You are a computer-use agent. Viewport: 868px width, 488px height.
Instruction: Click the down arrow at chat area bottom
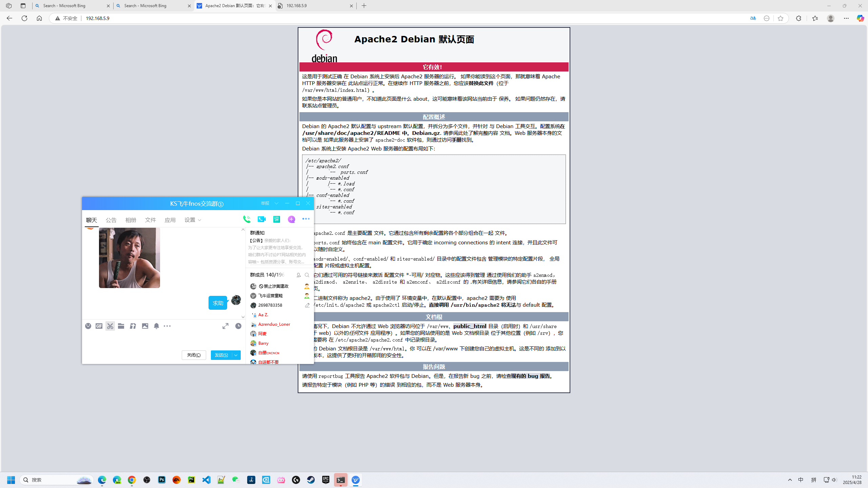click(x=243, y=317)
